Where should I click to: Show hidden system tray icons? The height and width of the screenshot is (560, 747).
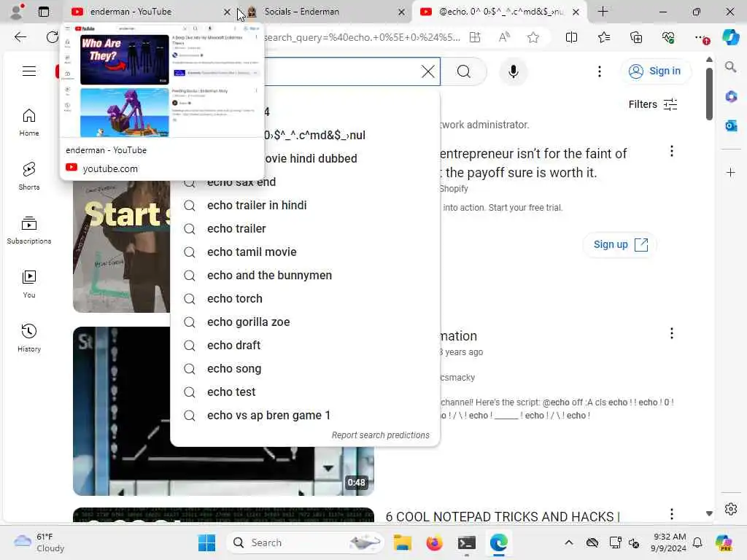(569, 542)
